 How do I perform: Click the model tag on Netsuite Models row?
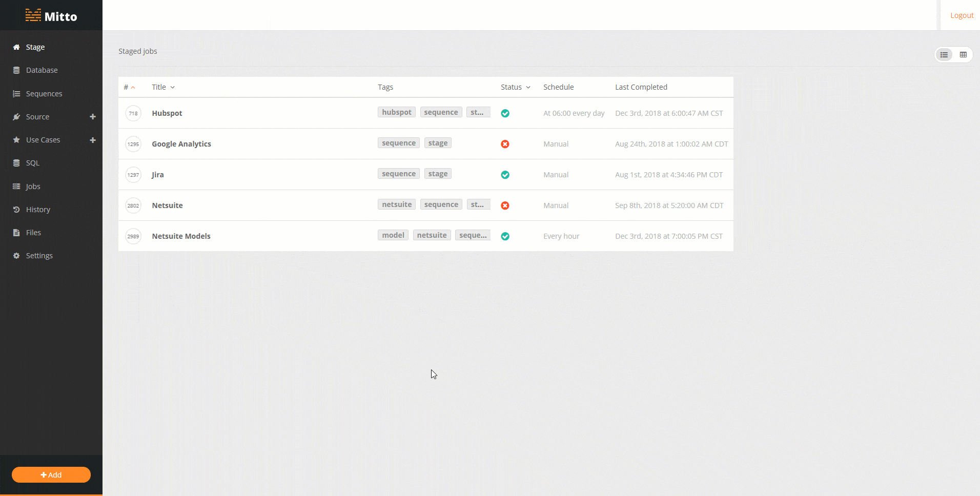(393, 235)
